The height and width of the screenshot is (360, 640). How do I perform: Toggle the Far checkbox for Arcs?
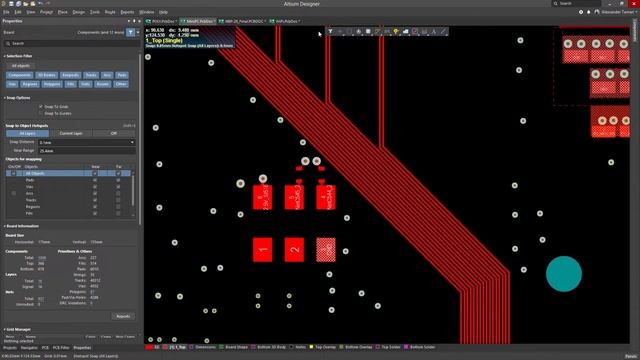coord(118,193)
